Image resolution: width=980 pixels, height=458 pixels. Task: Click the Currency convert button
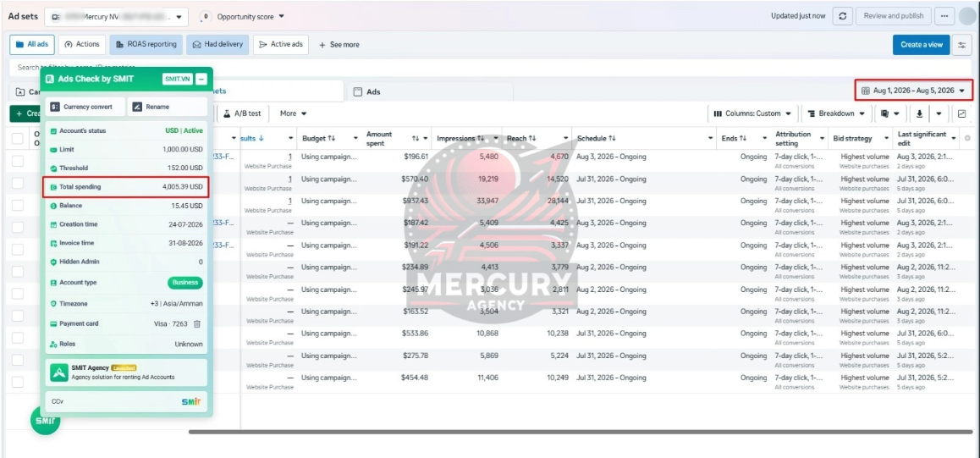pos(85,107)
